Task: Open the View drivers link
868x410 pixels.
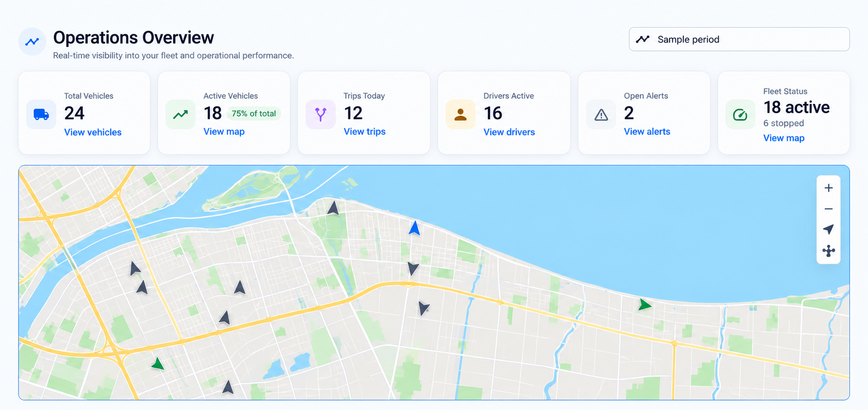Action: tap(509, 132)
